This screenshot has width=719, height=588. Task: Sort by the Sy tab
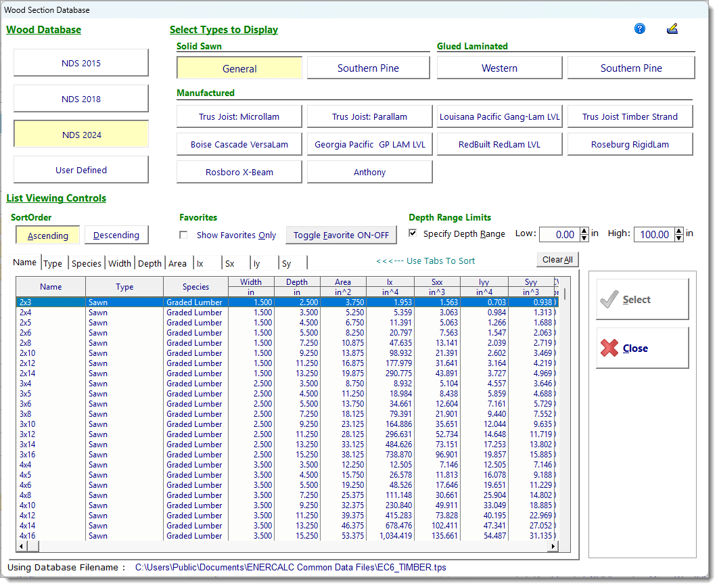[293, 263]
